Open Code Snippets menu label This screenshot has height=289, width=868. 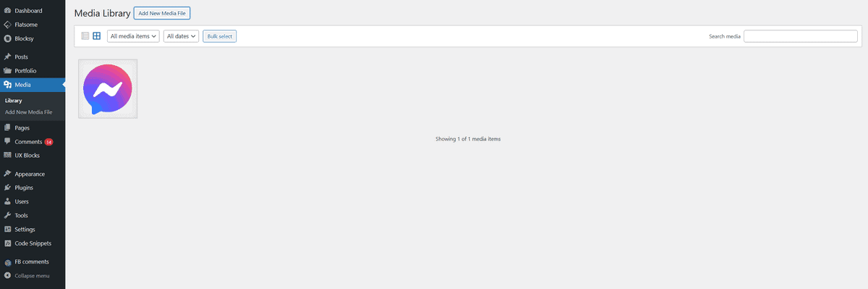[x=33, y=243]
